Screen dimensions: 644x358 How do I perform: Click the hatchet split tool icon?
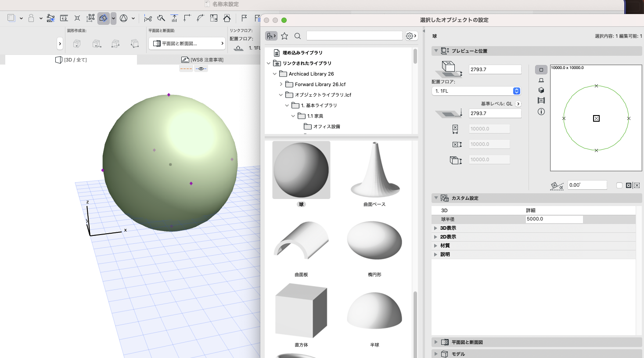[161, 18]
